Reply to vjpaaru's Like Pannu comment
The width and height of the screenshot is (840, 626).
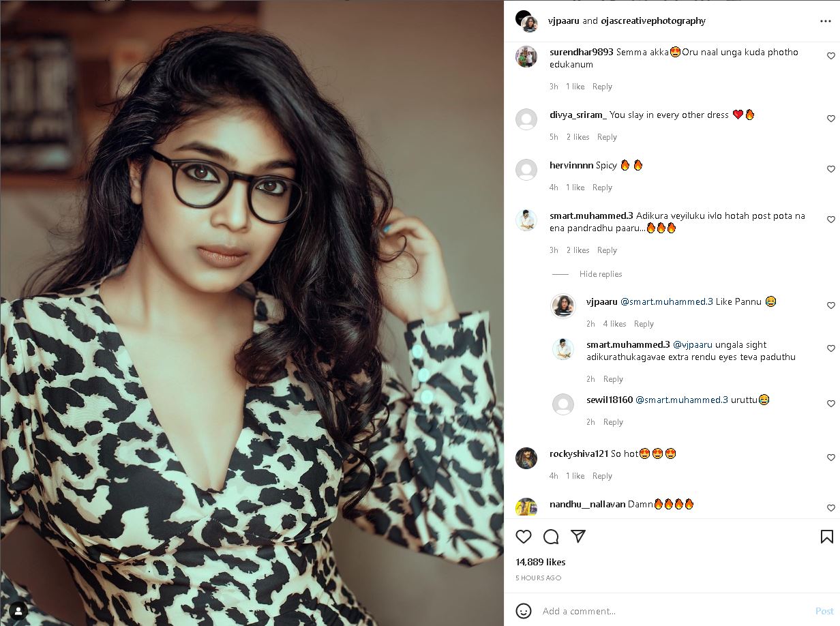point(644,324)
